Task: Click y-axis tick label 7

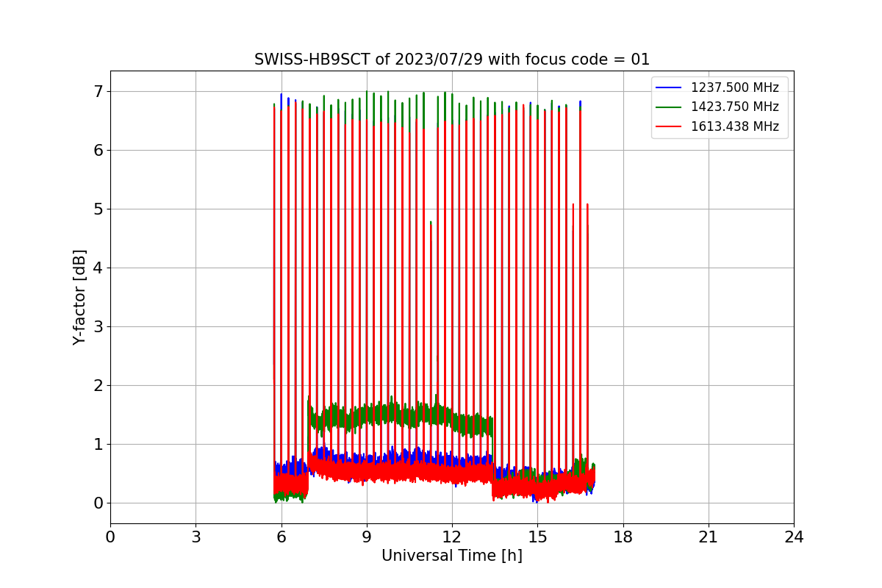Action: 98,92
